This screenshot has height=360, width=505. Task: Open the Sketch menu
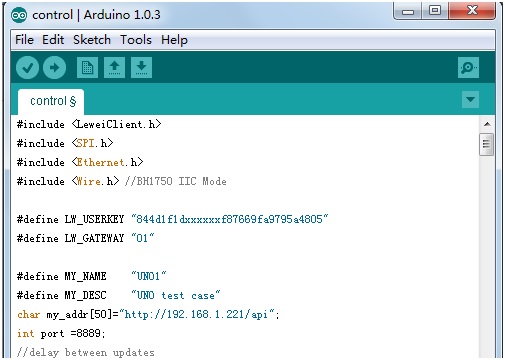pyautogui.click(x=92, y=40)
